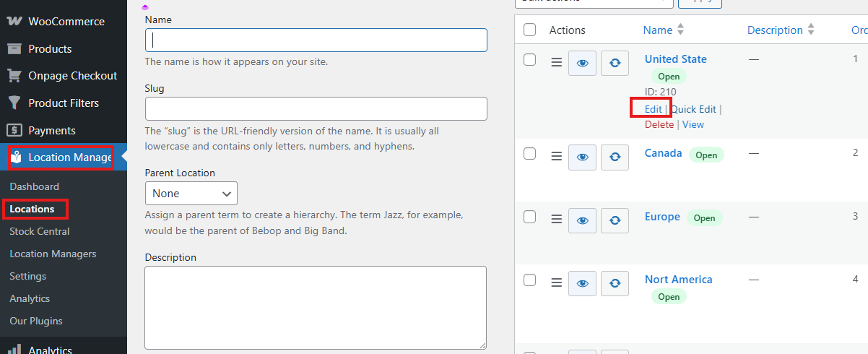Sort by Description column arrows

[811, 30]
